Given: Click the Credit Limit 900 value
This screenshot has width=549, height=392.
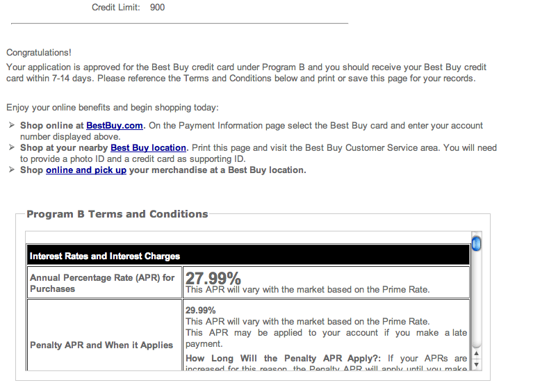Looking at the screenshot, I should [x=157, y=8].
